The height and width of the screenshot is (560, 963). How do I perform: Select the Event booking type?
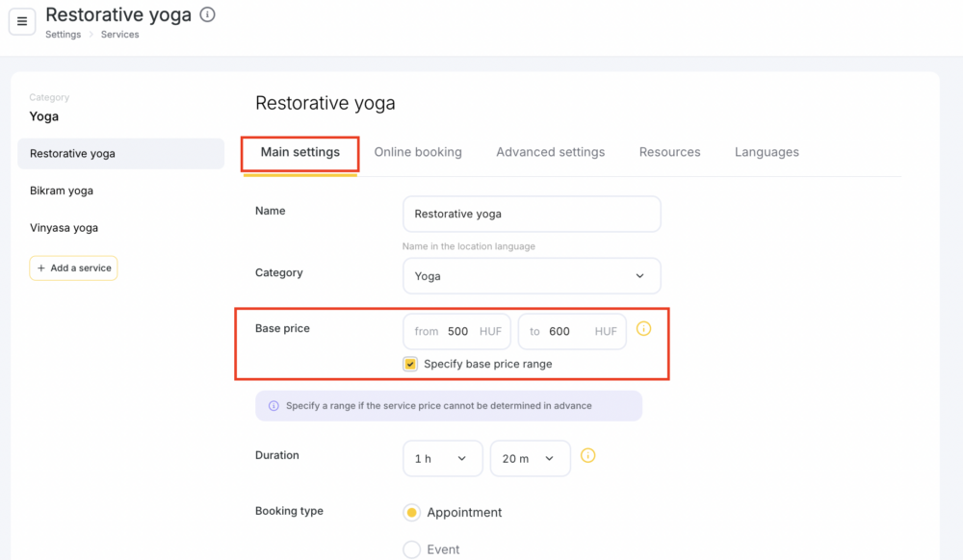coord(411,549)
